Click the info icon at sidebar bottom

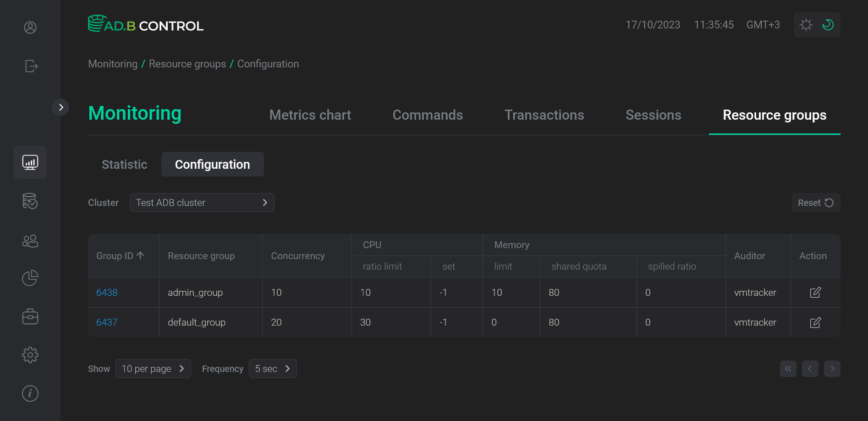tap(30, 393)
